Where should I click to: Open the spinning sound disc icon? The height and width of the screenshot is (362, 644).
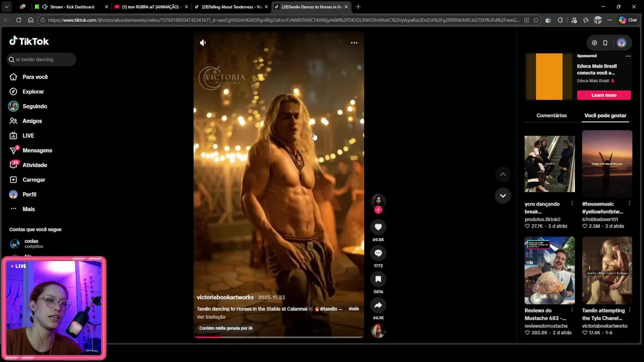click(x=378, y=330)
